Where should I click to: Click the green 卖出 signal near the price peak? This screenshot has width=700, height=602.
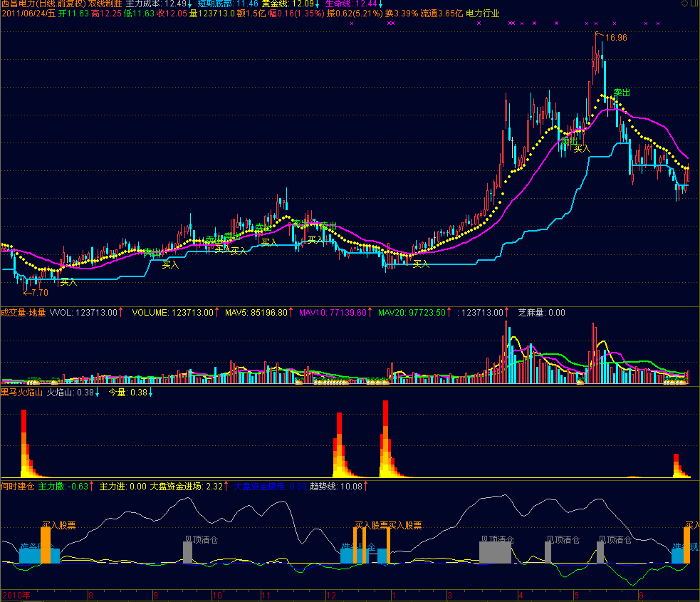tap(622, 93)
